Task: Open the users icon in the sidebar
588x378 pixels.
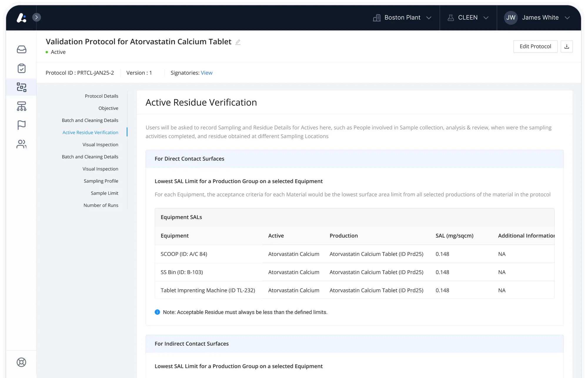Action: tap(21, 144)
